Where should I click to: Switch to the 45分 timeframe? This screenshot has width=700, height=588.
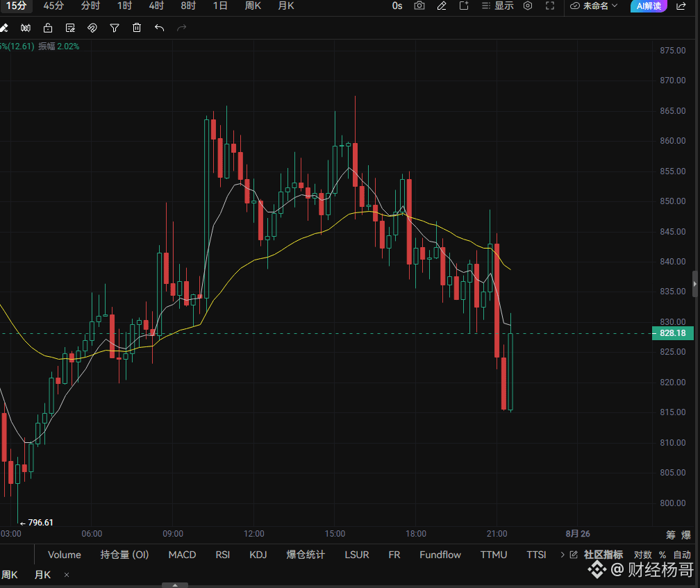(x=53, y=6)
